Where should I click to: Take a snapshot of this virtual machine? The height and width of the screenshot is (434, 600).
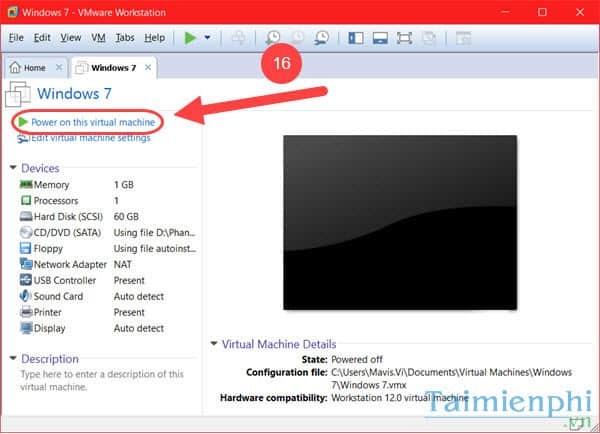(273, 38)
